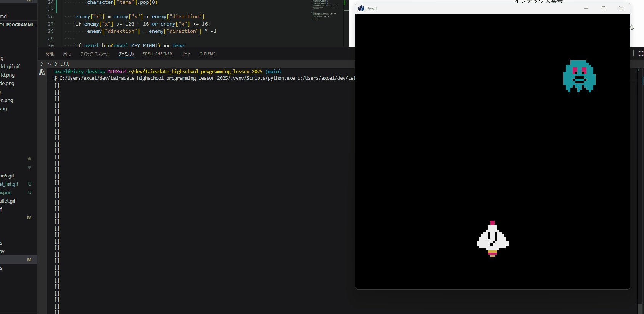Click the terminal shell icon beside the prompt
The image size is (644, 314).
42,72
